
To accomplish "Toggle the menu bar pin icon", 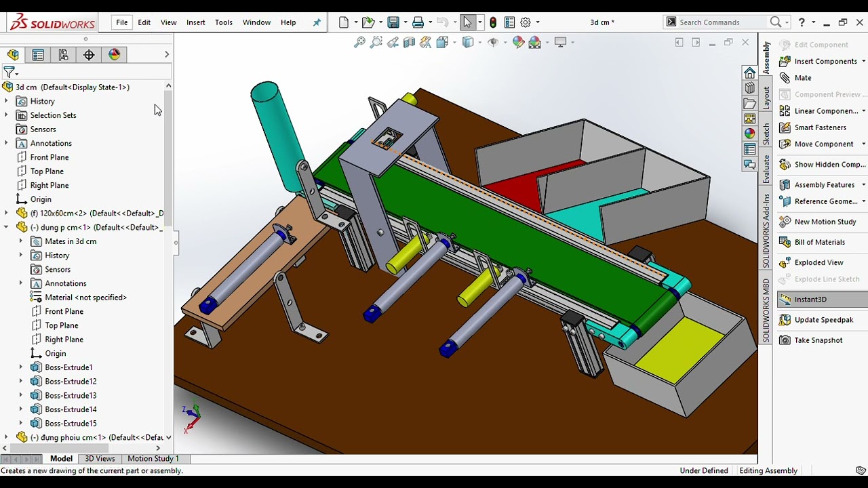I will pos(317,22).
